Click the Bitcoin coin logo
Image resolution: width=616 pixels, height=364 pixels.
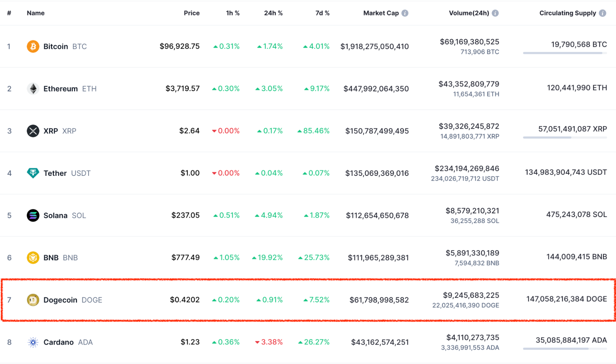click(x=33, y=47)
